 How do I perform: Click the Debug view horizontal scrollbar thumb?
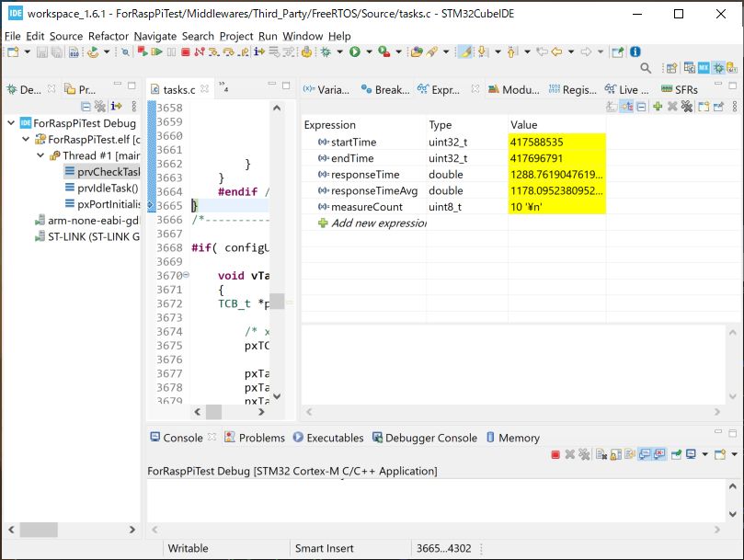(39, 529)
